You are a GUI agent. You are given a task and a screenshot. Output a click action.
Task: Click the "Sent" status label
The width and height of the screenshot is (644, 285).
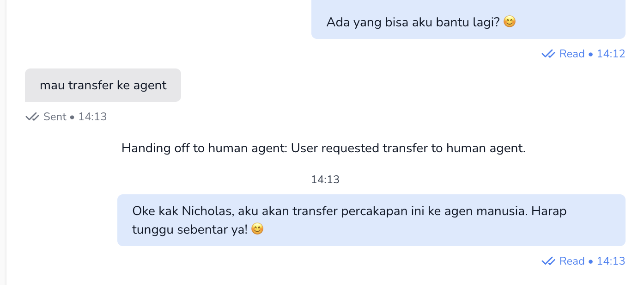click(55, 117)
